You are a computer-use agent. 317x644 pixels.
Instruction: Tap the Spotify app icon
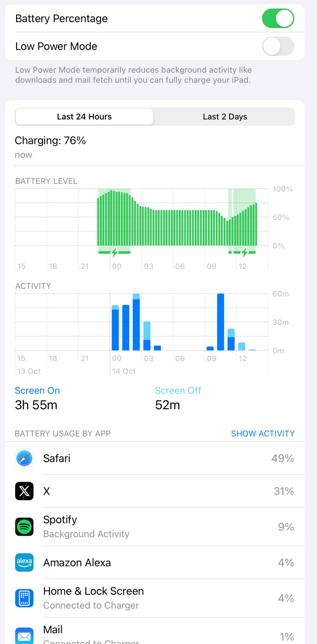24,527
